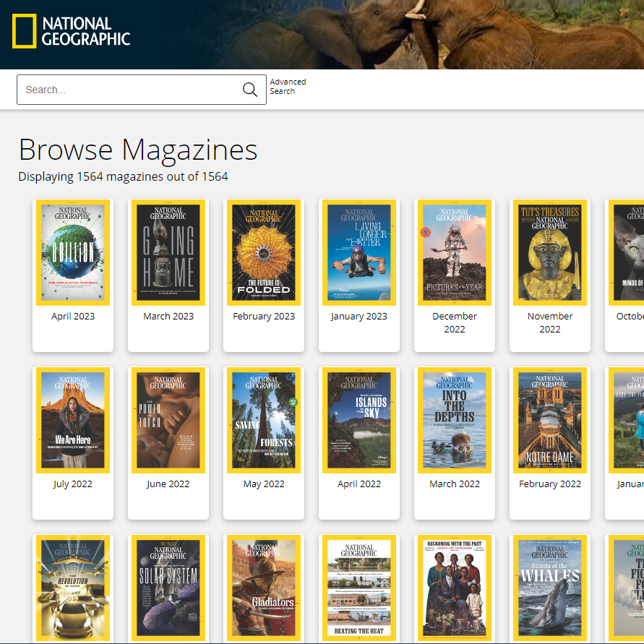This screenshot has width=644, height=644.
Task: Open the Solar System cover
Action: (168, 588)
